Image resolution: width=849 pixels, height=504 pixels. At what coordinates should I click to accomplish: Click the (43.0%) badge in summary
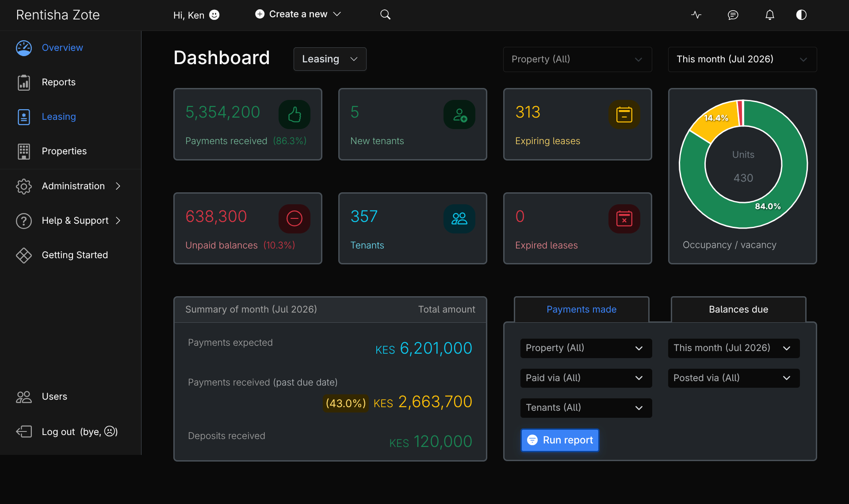pos(346,403)
